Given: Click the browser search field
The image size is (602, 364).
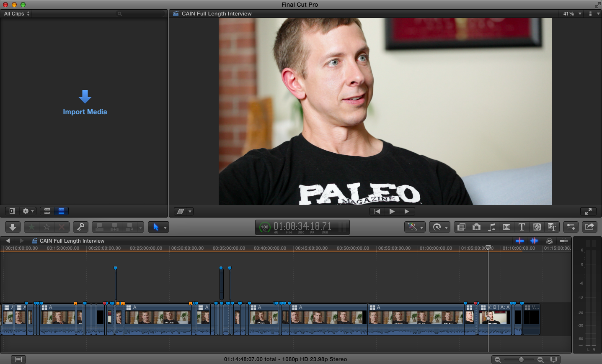Looking at the screenshot, I should pyautogui.click(x=141, y=14).
